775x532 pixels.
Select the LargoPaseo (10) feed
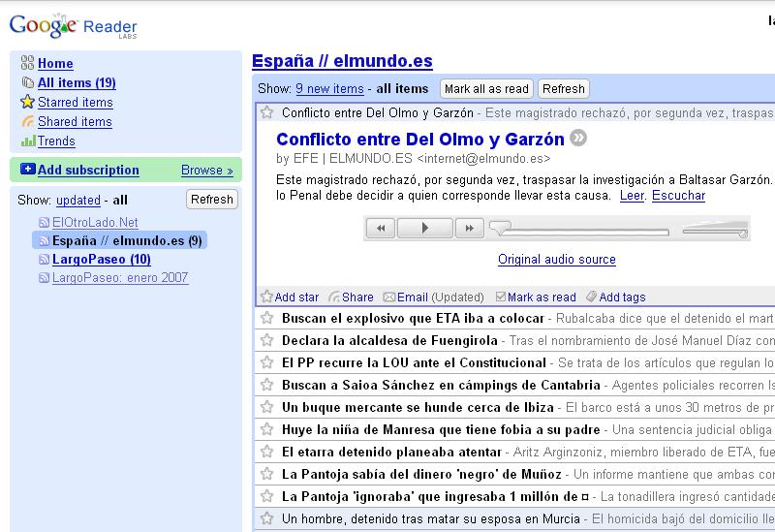pos(101,260)
